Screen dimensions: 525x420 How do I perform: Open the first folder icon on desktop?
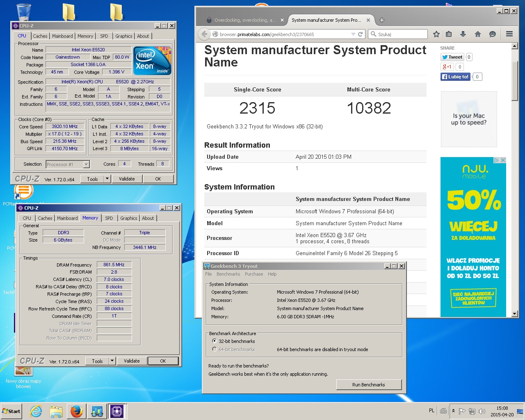pyautogui.click(x=68, y=12)
